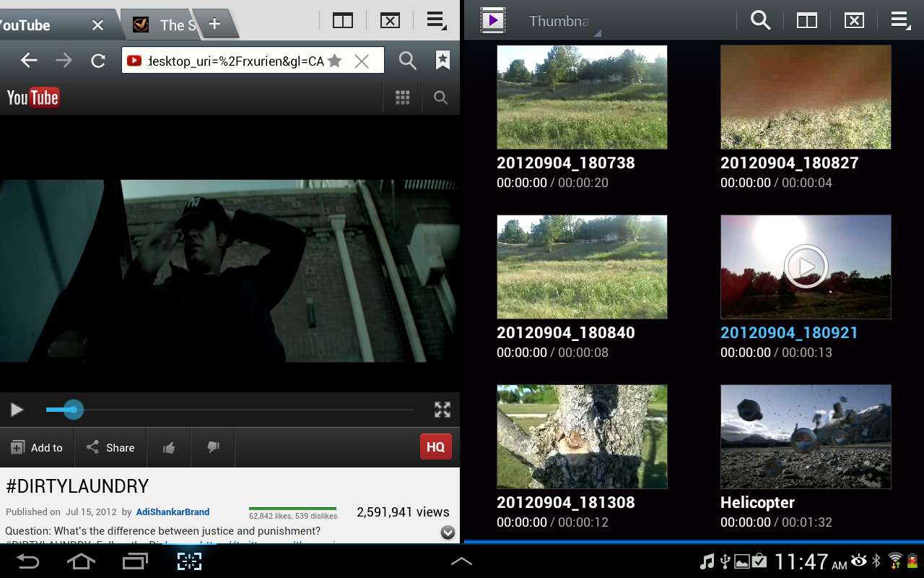Click the video player app icon
The image size is (924, 578).
pos(493,20)
